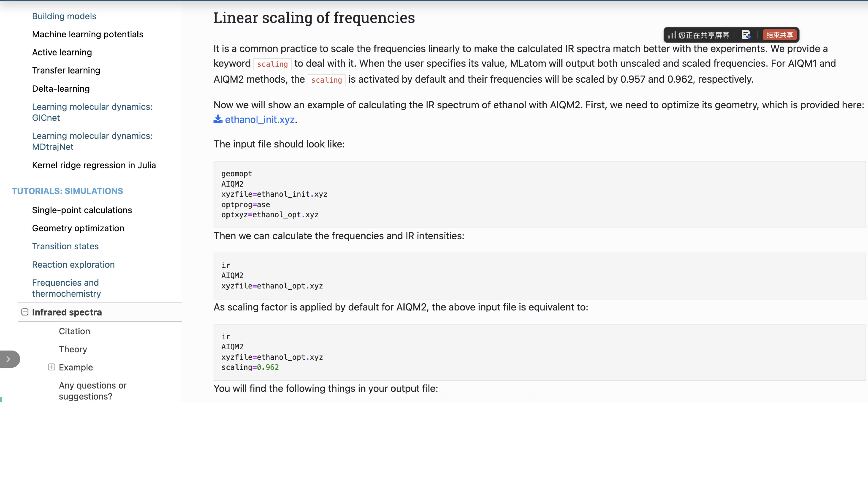Go to Machine learning potentials
Image resolution: width=868 pixels, height=488 pixels.
(x=88, y=34)
